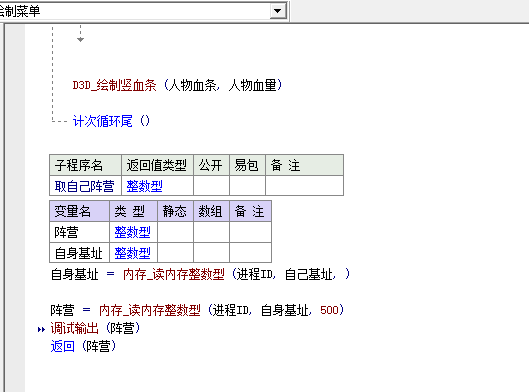The width and height of the screenshot is (529, 392).
Task: Toggle the 静态 cell for variable 阵营
Action: 175,232
